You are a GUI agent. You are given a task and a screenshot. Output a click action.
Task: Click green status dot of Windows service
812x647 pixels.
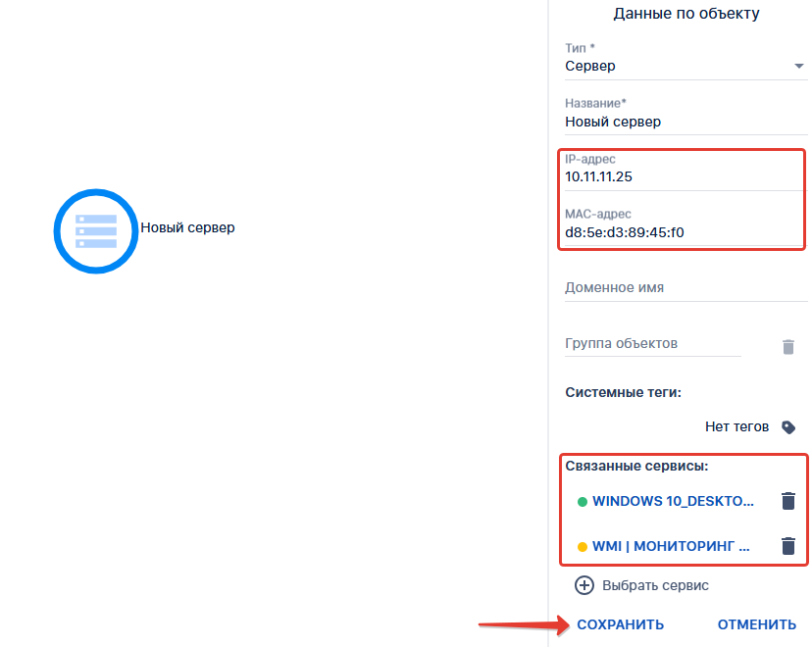(x=582, y=502)
